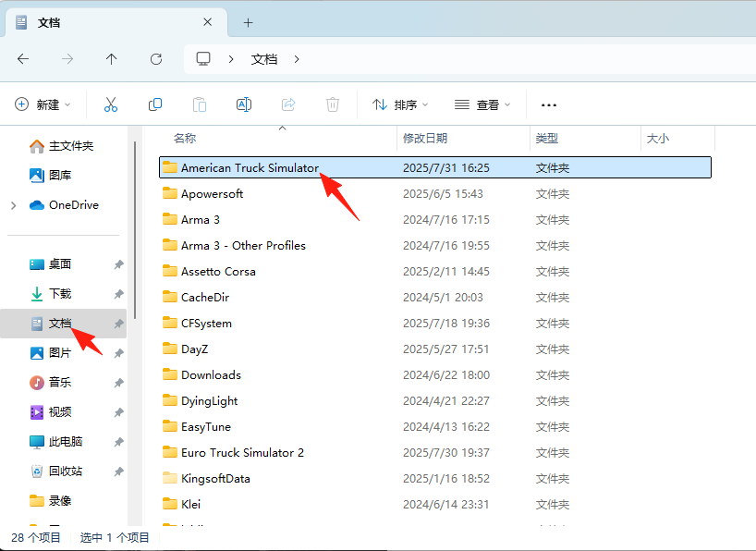Unpin 文档 using its pin icon
Viewport: 756px width, 551px height.
[118, 324]
